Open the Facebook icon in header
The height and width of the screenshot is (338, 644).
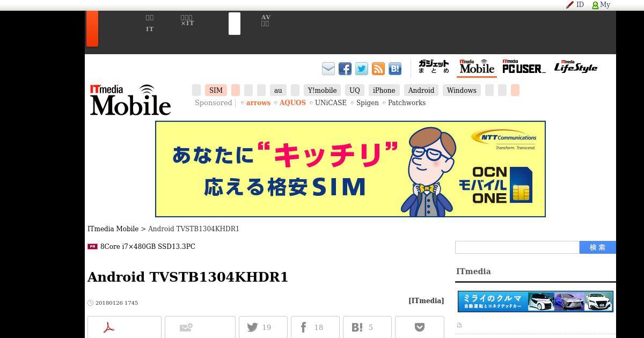[345, 69]
